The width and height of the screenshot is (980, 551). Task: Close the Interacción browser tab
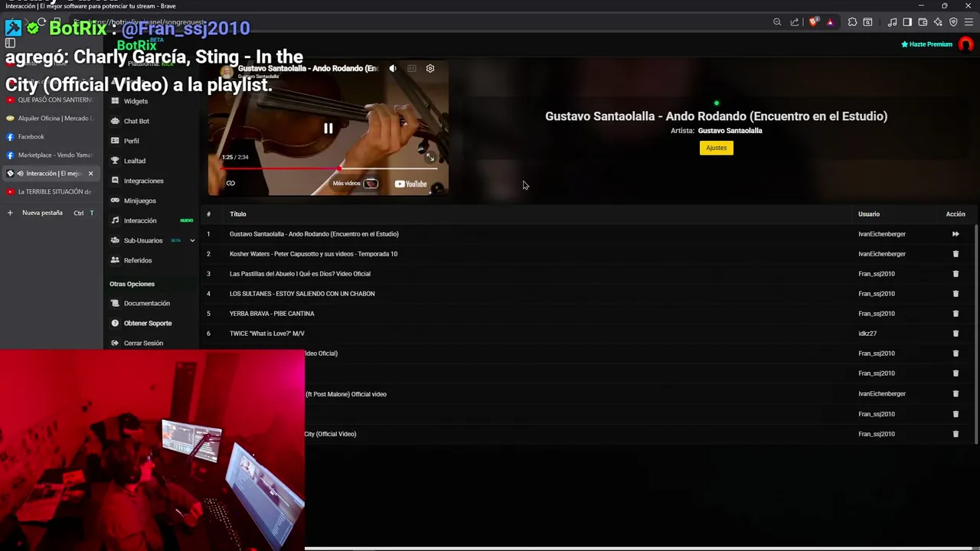90,173
